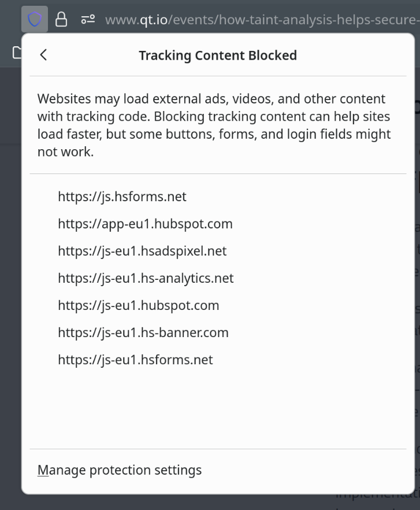Click the https://js-eu1.hsadspixel.net tracker entry
Viewport: 420px width, 510px height.
(142, 251)
